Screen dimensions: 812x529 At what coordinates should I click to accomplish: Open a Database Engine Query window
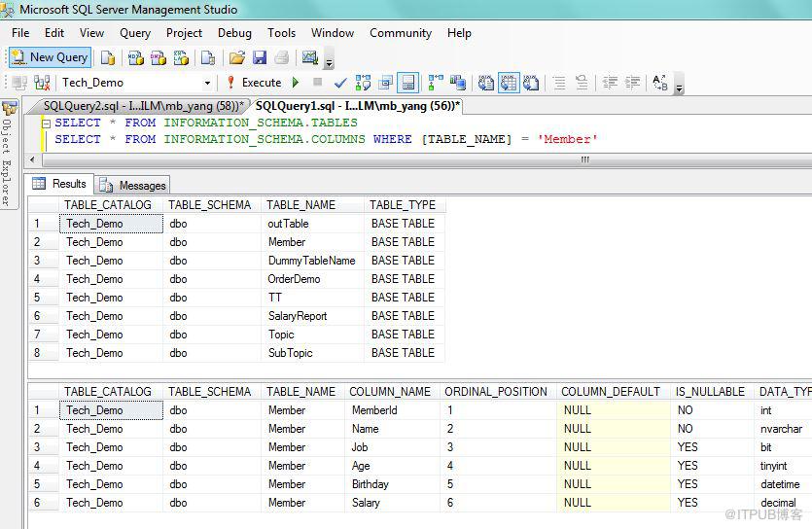tap(108, 57)
